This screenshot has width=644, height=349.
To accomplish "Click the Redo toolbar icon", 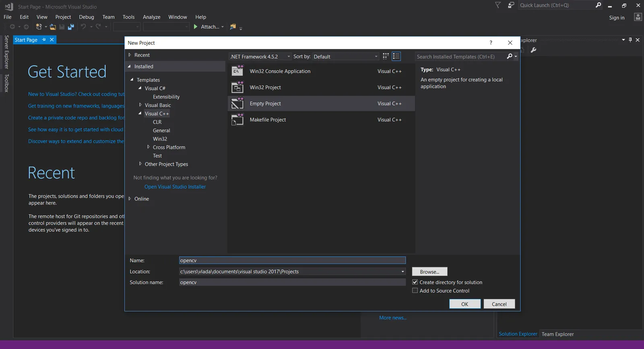I will (x=98, y=27).
